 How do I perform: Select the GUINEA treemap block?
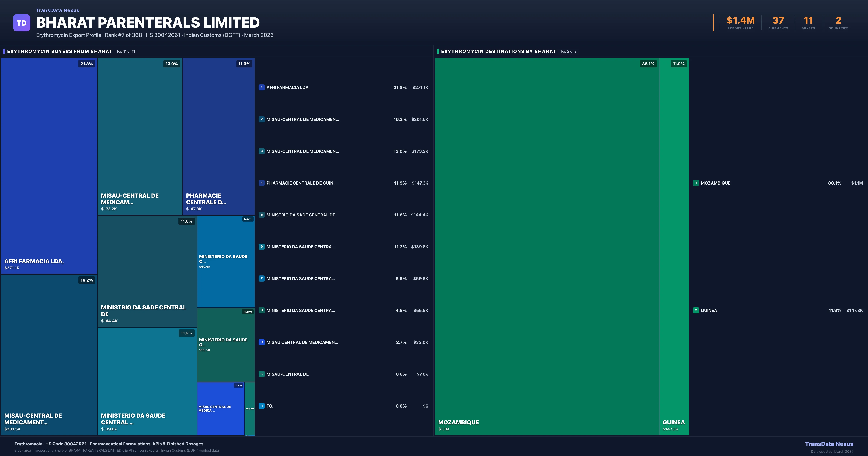pyautogui.click(x=674, y=246)
